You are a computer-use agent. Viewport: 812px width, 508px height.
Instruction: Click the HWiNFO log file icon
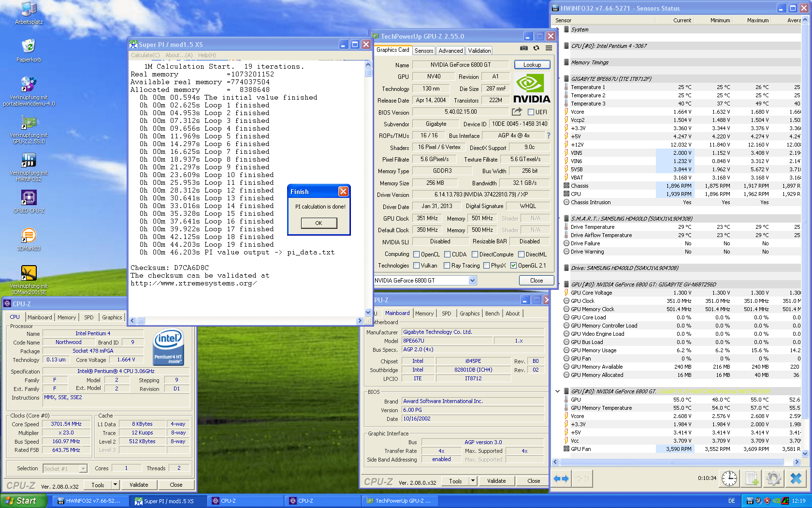coord(752,478)
